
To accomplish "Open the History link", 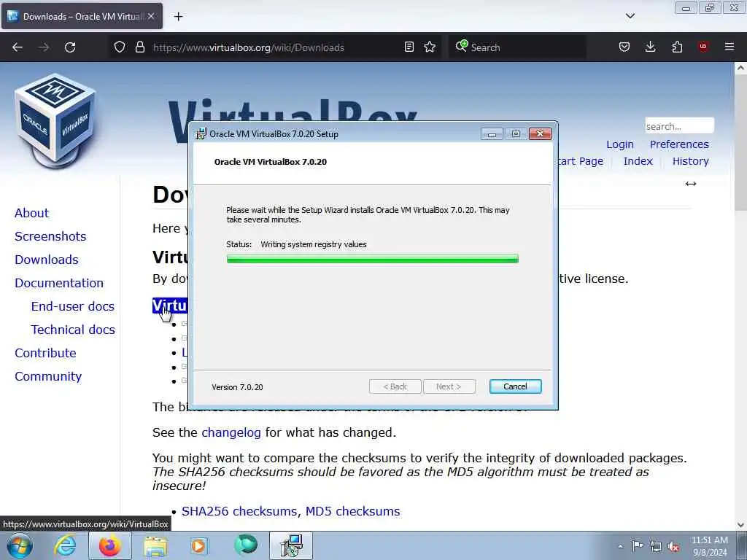I will [x=690, y=161].
